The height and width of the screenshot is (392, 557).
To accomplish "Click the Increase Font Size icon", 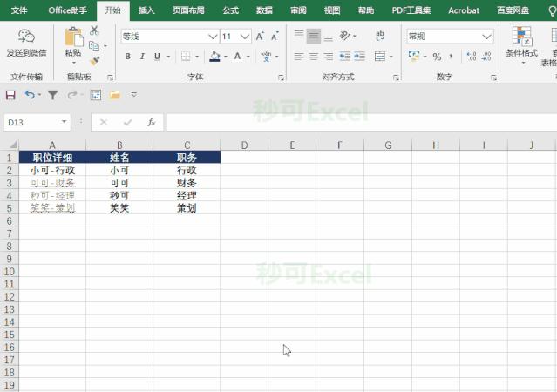I will 260,37.
